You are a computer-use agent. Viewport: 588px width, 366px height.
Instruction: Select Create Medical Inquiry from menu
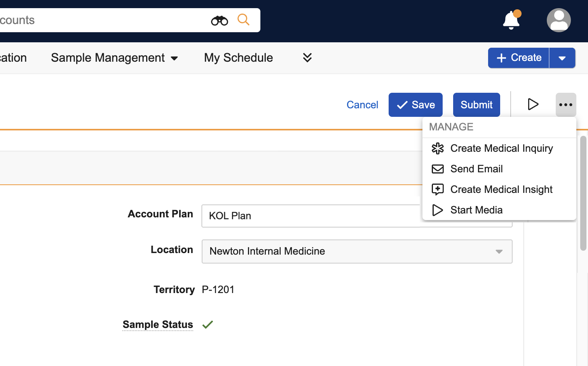[x=501, y=148]
